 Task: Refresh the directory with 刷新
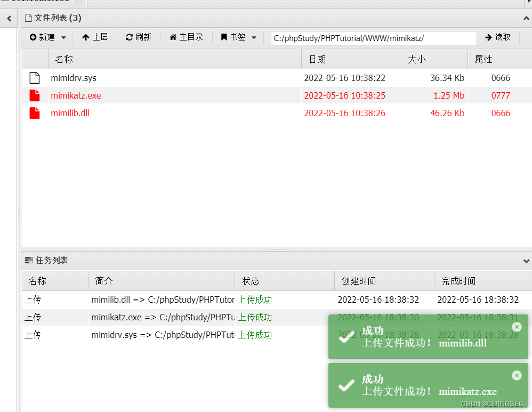[139, 37]
